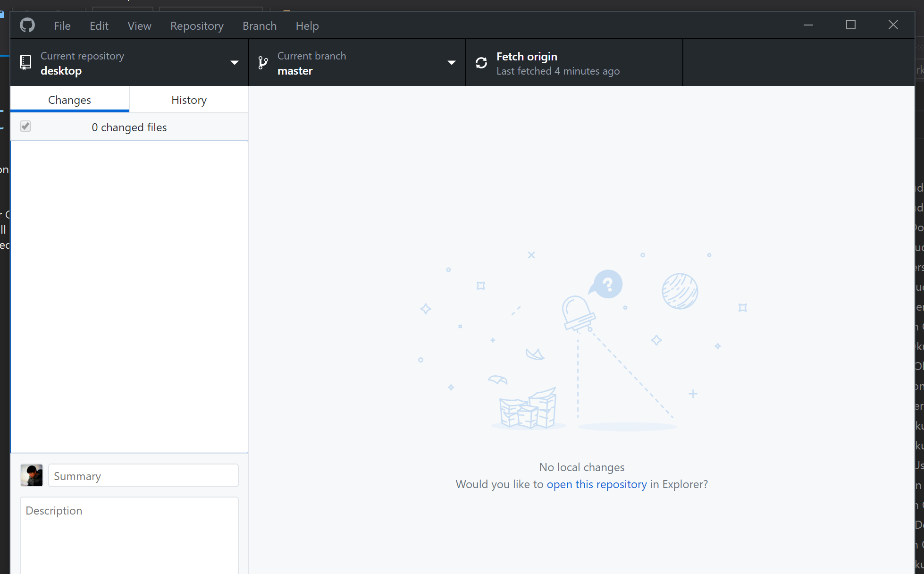Click inside the Summary input field
This screenshot has width=924, height=574.
pos(143,475)
